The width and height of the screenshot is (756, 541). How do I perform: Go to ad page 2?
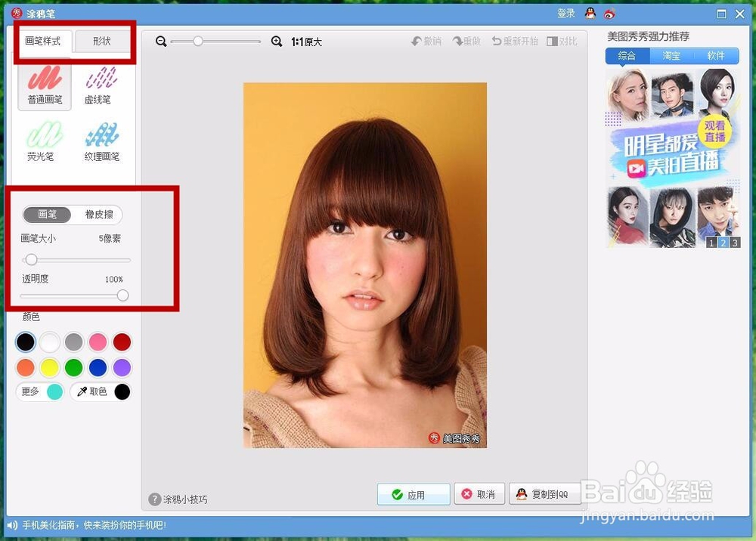(723, 243)
